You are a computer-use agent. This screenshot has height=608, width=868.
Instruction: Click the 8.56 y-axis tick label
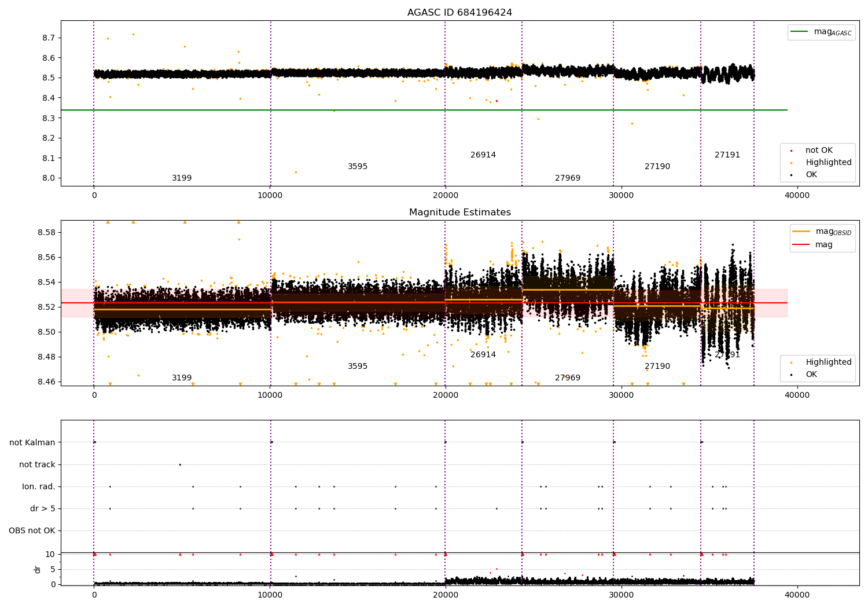46,258
